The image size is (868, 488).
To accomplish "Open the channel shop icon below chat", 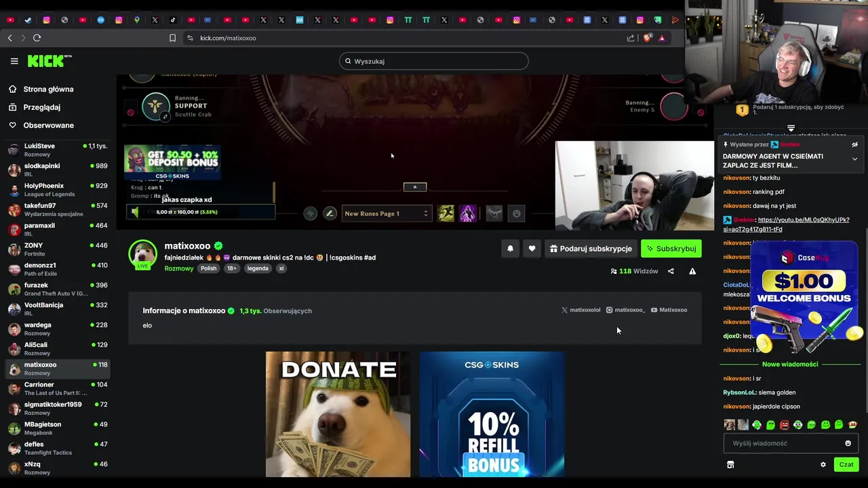I will [x=730, y=465].
